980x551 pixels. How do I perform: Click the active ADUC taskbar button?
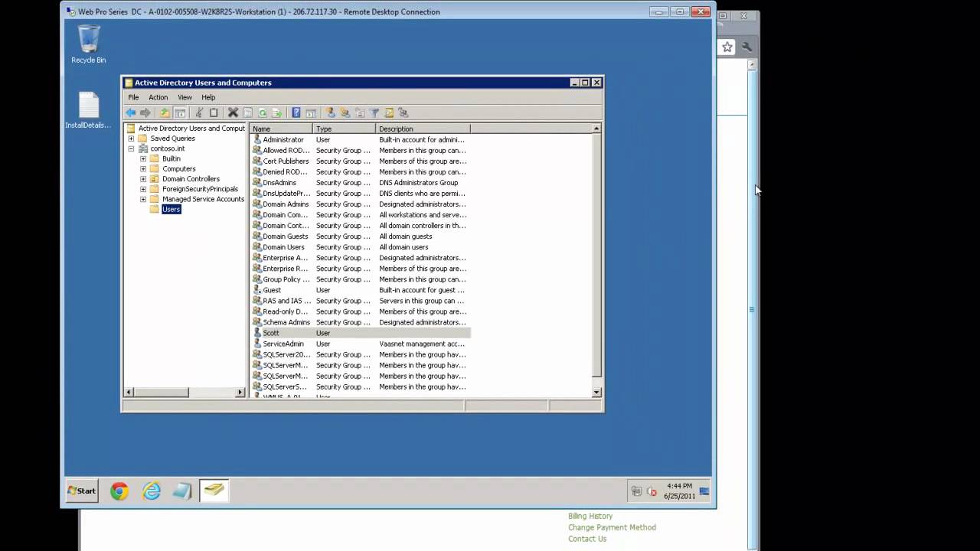(x=214, y=491)
